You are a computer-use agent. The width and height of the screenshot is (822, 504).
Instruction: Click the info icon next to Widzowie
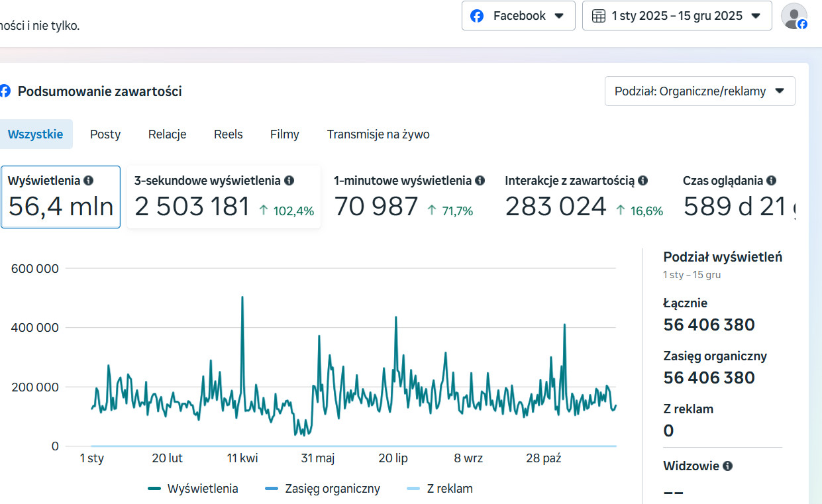[x=727, y=466]
